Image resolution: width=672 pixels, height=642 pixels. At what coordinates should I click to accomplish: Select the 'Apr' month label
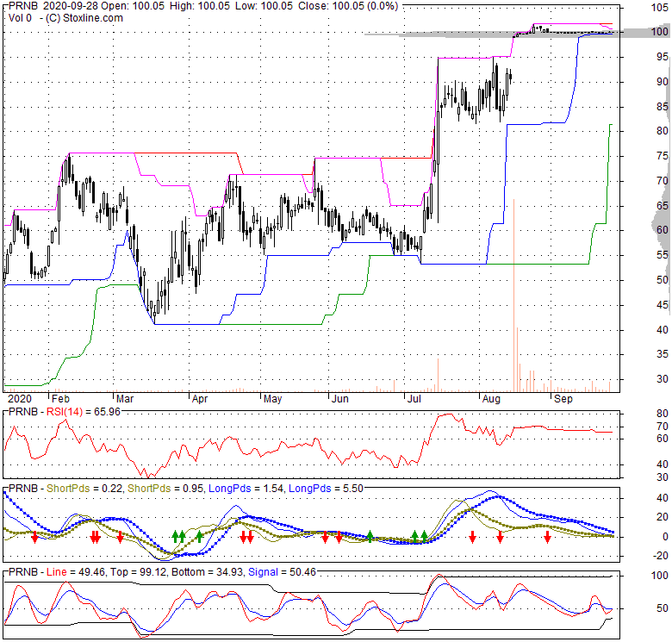click(x=200, y=399)
